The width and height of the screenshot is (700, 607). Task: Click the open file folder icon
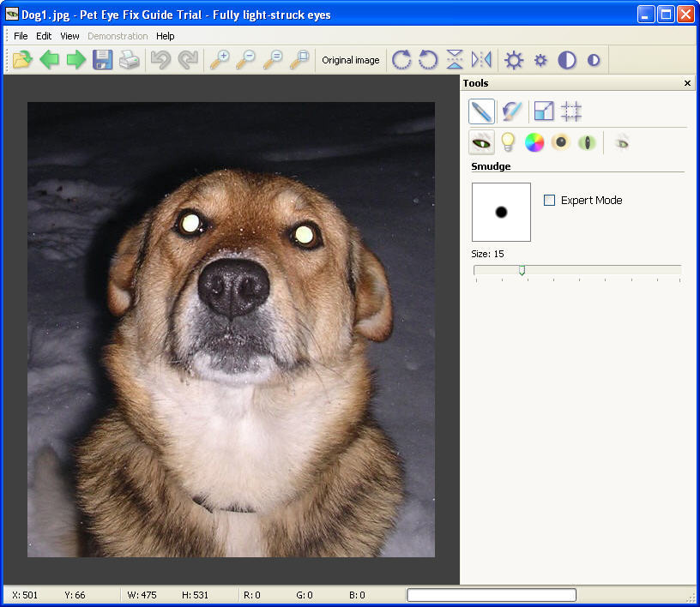(22, 60)
